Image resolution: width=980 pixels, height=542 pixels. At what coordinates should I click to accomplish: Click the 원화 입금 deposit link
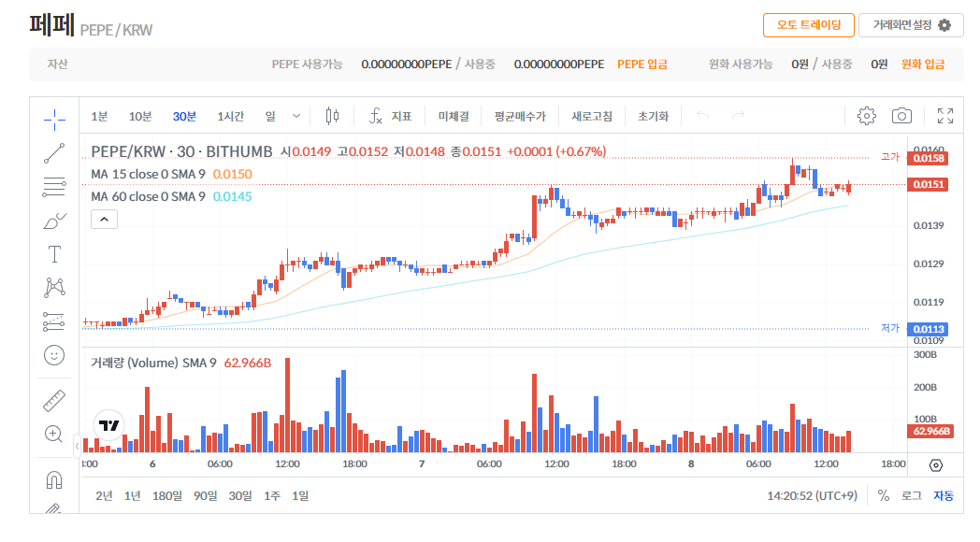click(x=923, y=64)
